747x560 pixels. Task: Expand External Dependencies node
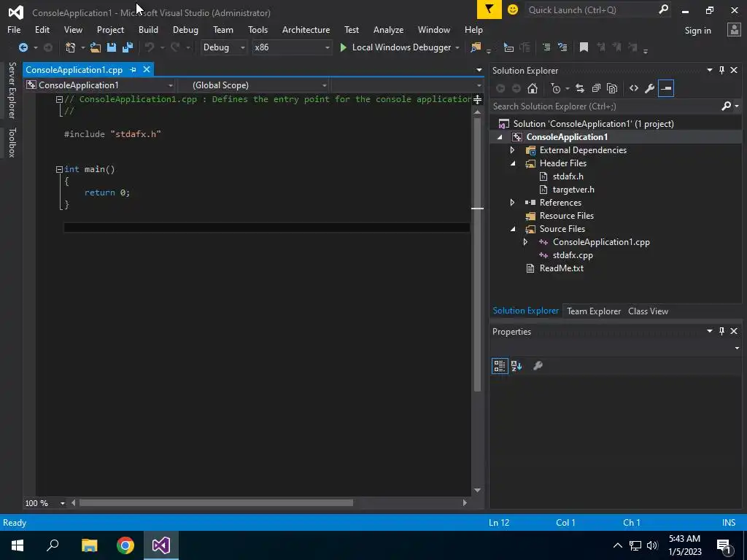[x=513, y=150]
